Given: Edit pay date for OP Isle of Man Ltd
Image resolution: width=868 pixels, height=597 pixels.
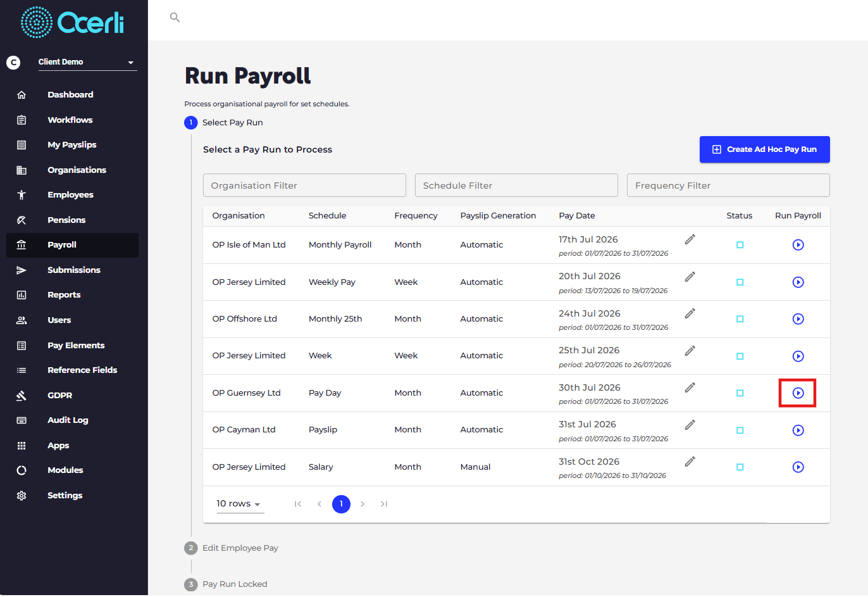Looking at the screenshot, I should click(690, 239).
